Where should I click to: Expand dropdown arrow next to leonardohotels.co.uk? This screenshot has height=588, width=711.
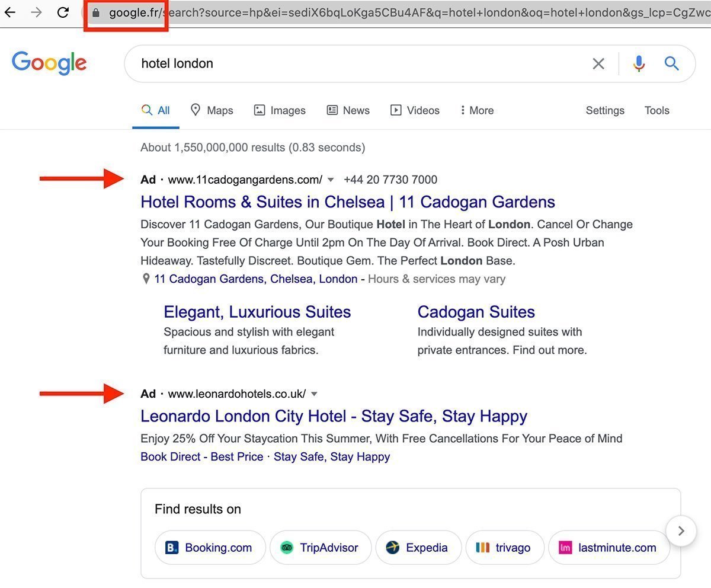(x=315, y=394)
